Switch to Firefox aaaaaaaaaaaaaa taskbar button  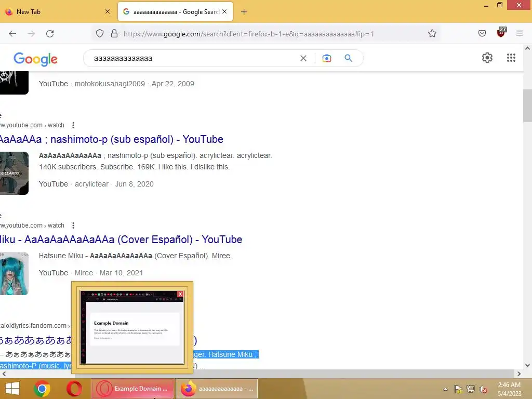(x=217, y=389)
